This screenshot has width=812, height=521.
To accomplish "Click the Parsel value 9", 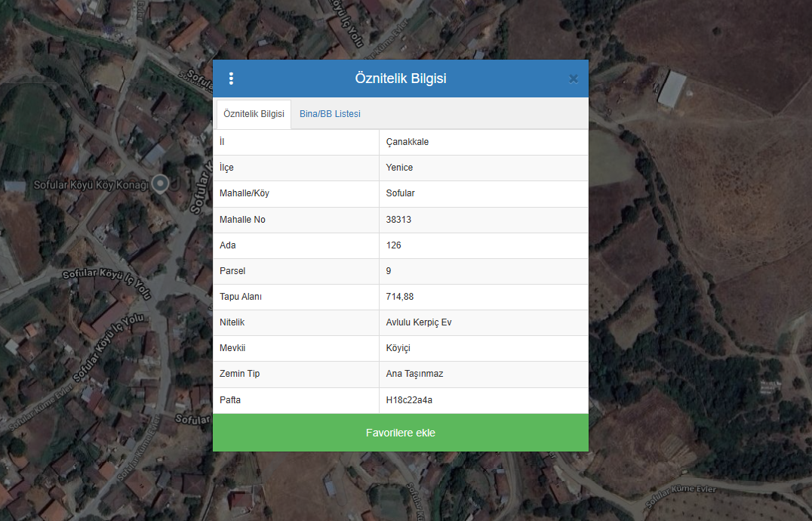I will pyautogui.click(x=389, y=271).
